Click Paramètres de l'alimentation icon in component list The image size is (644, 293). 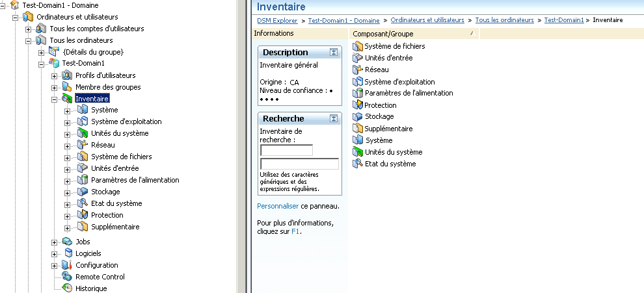click(358, 93)
